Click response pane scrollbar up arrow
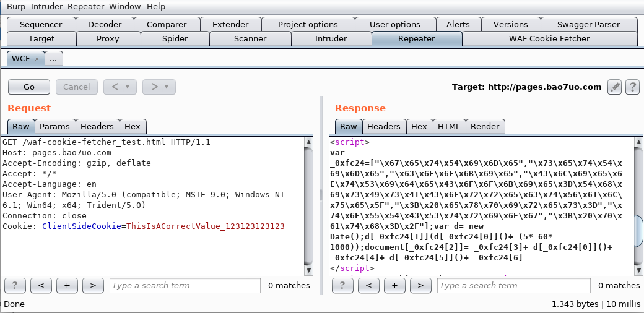Viewport: 644px width, 313px height. coord(638,142)
